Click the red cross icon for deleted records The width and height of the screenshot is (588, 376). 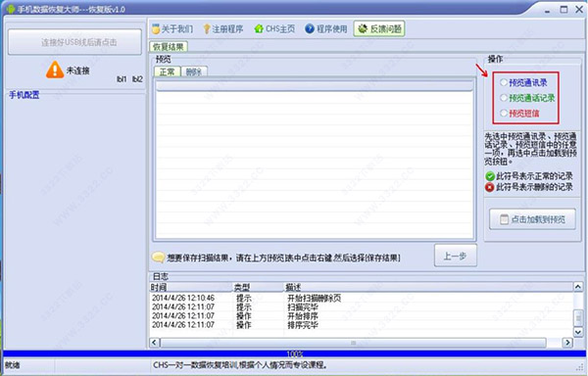[490, 187]
